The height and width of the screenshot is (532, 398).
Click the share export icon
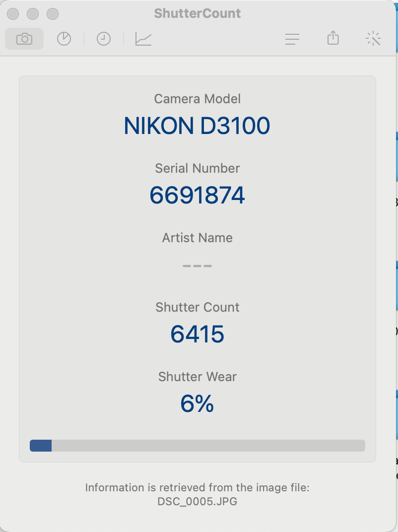click(333, 38)
